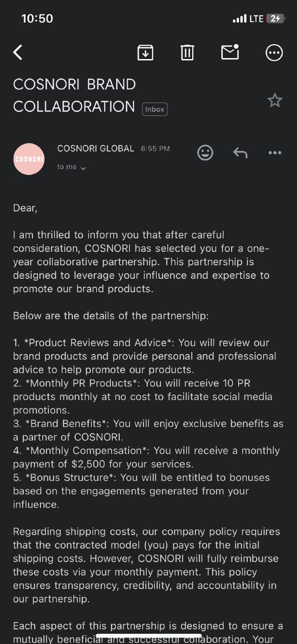Open the circled three-dot options menu
The height and width of the screenshot is (644, 297).
[274, 53]
